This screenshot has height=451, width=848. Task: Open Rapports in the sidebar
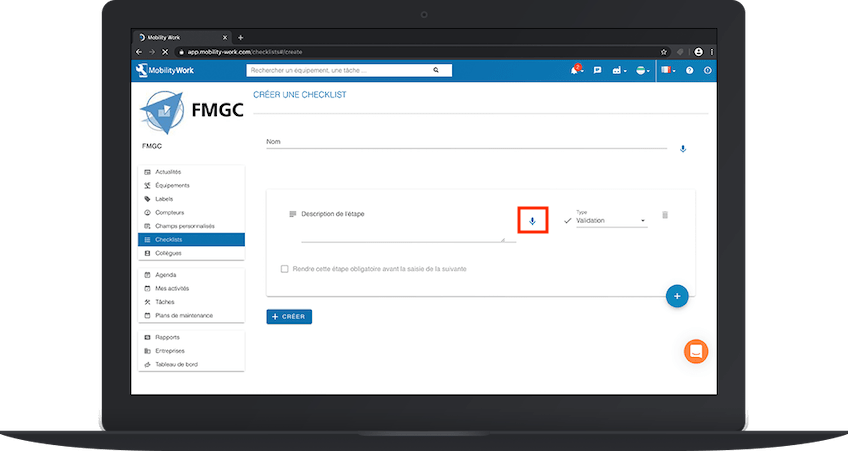[191, 337]
